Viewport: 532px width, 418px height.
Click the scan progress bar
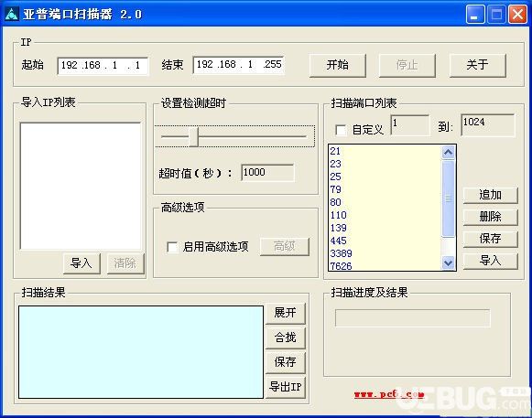coord(413,318)
